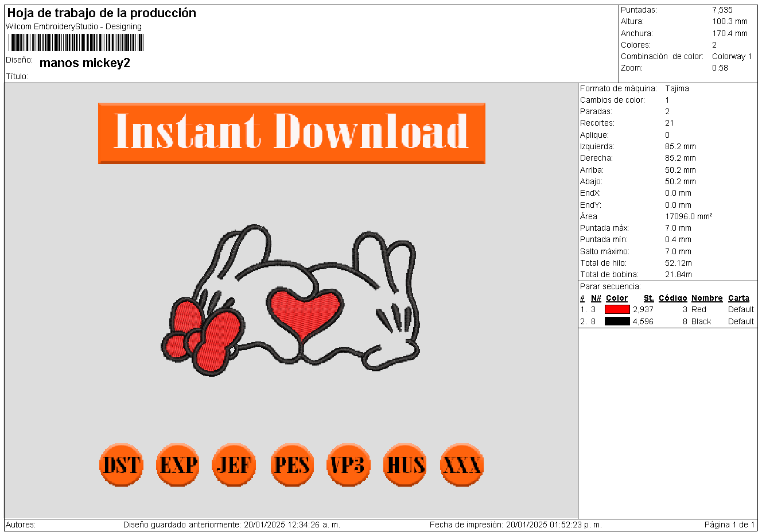762x532 pixels.
Task: Click the Altura value "100.3 mm"
Action: pos(730,21)
